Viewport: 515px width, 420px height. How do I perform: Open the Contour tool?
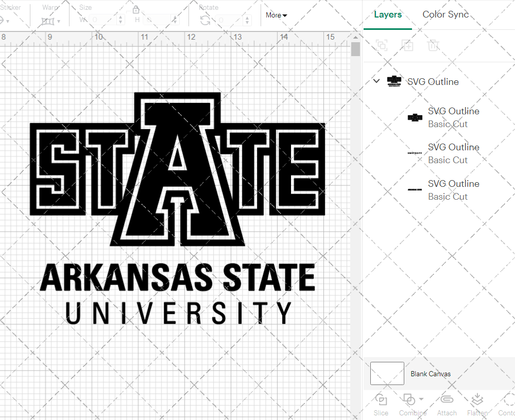(506, 404)
